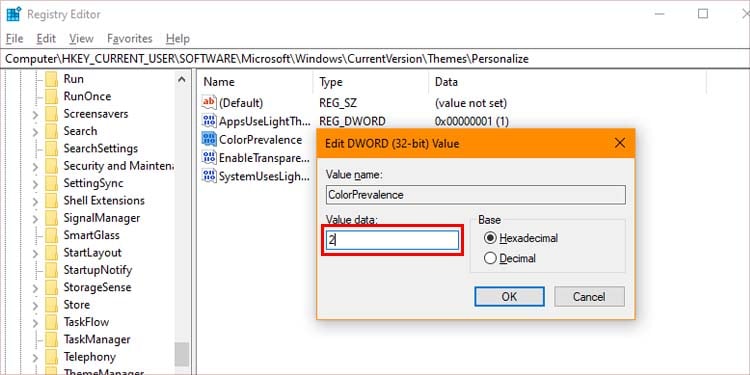Screen dimensions: 750x375
Task: Select the RunOnce folder icon
Action: (x=51, y=97)
